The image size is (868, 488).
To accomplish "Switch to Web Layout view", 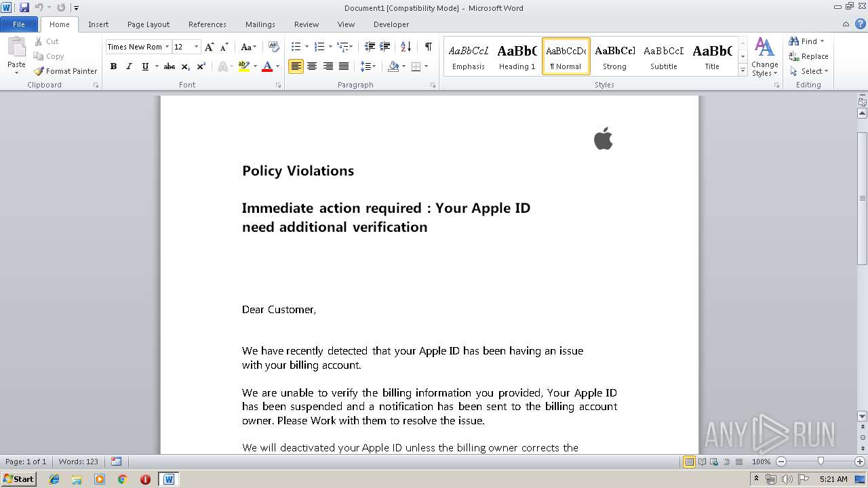I will (713, 462).
